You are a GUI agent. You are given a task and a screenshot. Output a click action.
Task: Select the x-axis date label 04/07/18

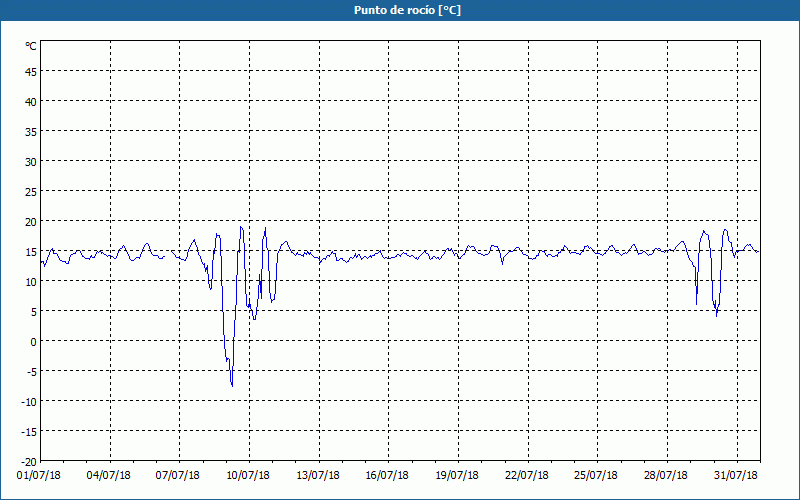(x=108, y=476)
